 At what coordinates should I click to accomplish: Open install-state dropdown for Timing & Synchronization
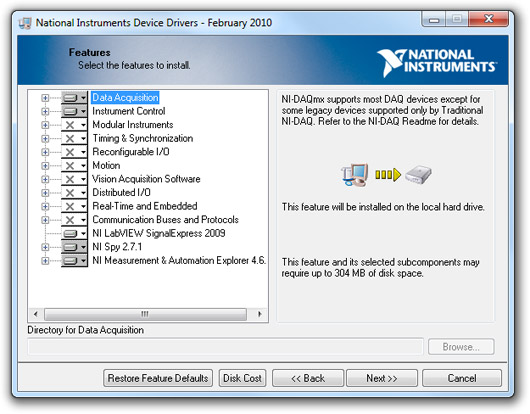pos(74,139)
